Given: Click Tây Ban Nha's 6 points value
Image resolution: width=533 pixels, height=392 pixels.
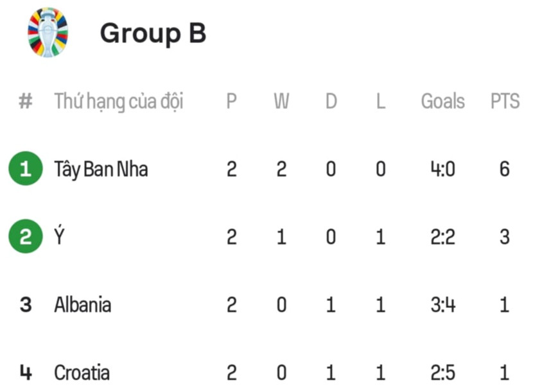Looking at the screenshot, I should tap(505, 169).
